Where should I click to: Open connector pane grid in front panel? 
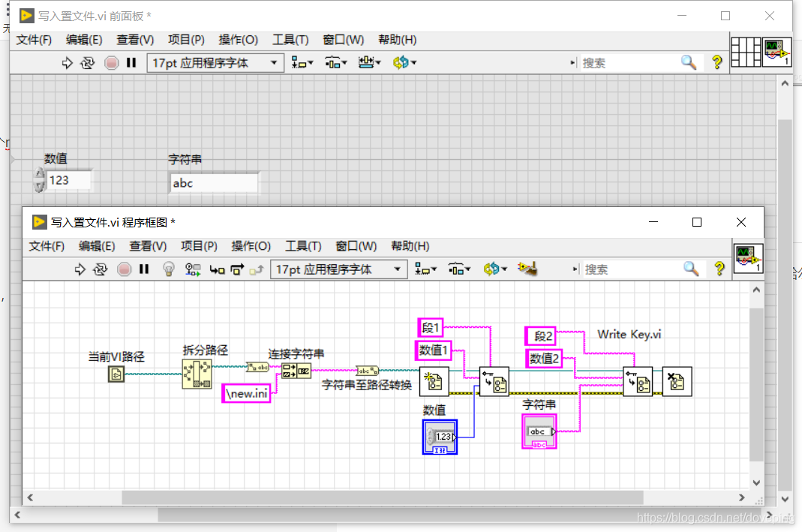click(x=746, y=53)
